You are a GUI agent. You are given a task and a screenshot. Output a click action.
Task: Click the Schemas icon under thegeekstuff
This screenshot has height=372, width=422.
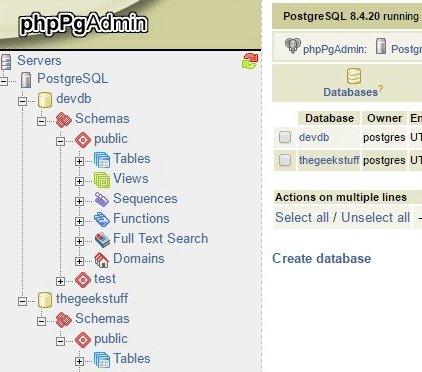tap(64, 320)
